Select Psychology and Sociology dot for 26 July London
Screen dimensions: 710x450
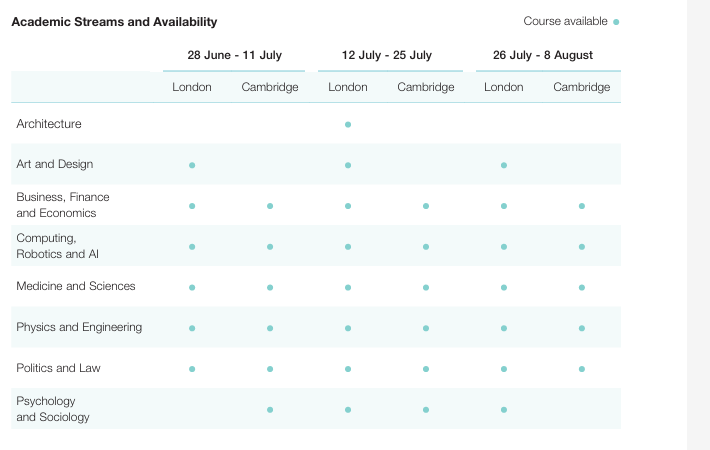coord(504,409)
